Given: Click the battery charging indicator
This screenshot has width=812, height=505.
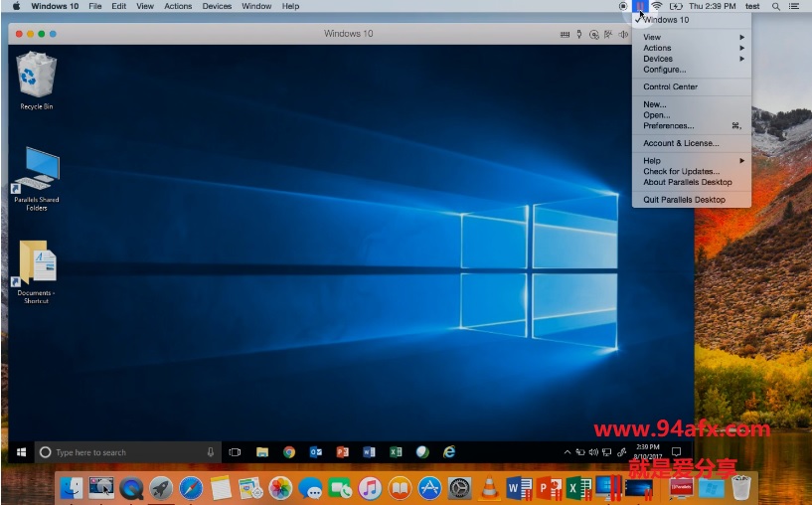Looking at the screenshot, I should (x=676, y=6).
